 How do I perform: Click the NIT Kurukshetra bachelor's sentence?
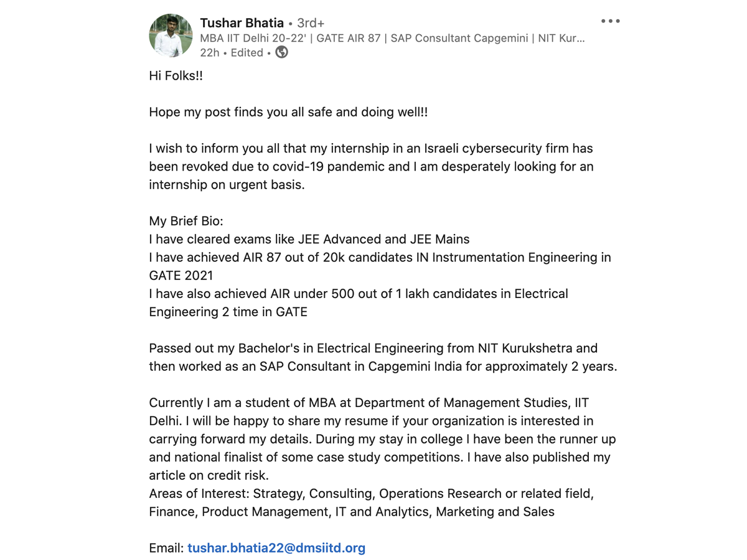pos(374,348)
